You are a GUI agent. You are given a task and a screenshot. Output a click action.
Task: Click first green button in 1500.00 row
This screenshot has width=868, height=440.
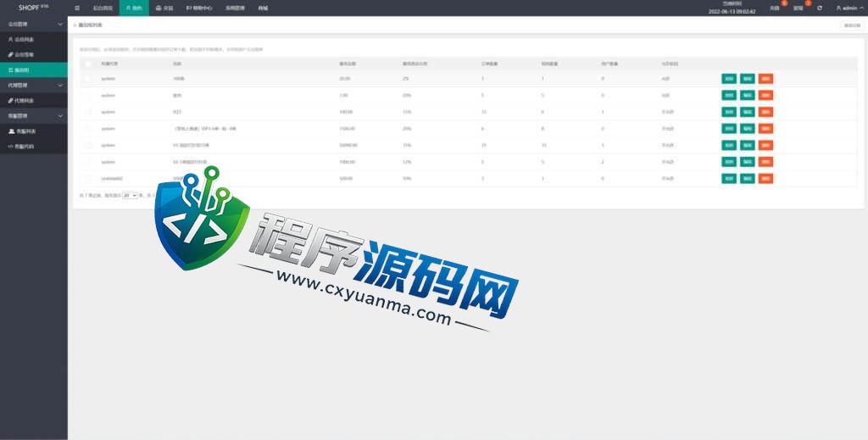point(729,128)
